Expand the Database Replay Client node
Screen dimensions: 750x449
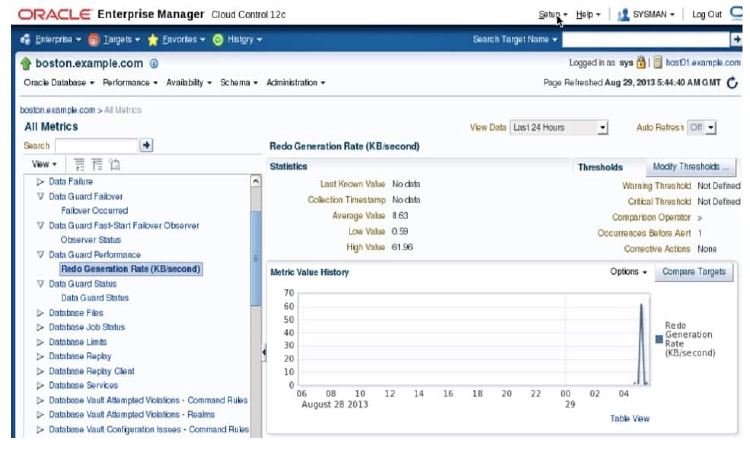coord(40,372)
